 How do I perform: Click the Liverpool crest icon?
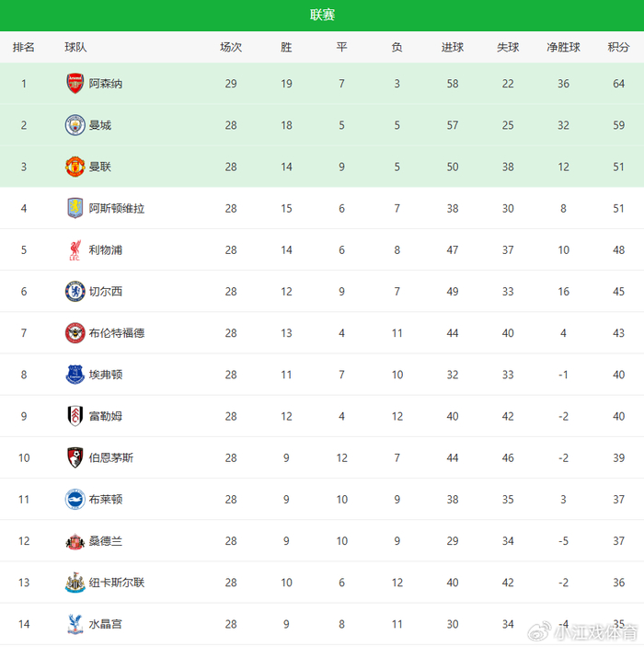tap(75, 249)
